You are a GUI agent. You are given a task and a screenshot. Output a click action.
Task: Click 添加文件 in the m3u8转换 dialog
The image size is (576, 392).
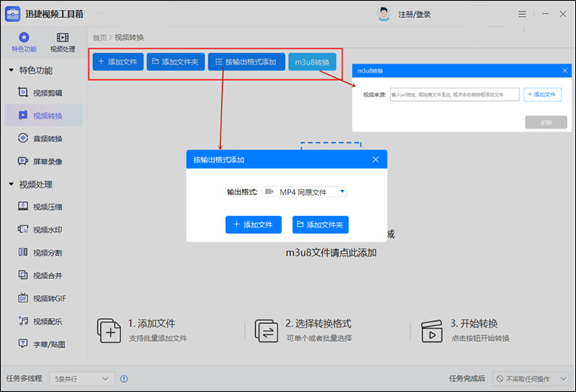542,94
